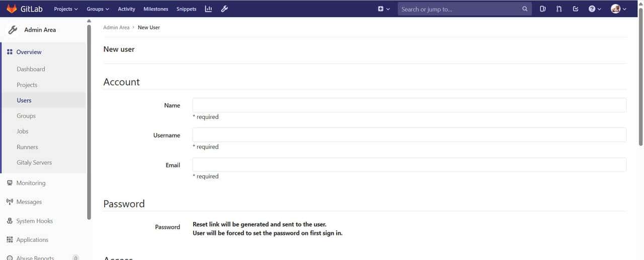Click the Applications grid icon
This screenshot has height=260, width=644.
(10, 240)
